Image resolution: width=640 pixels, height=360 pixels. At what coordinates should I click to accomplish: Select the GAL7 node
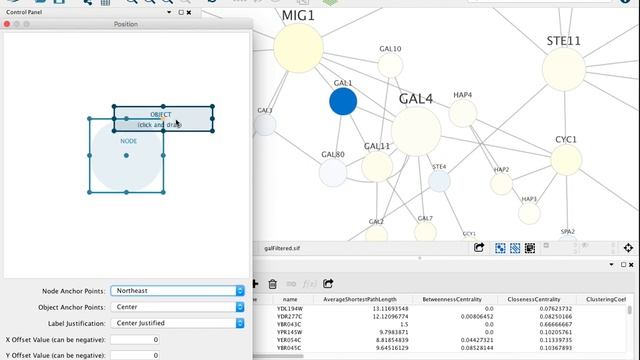[425, 232]
